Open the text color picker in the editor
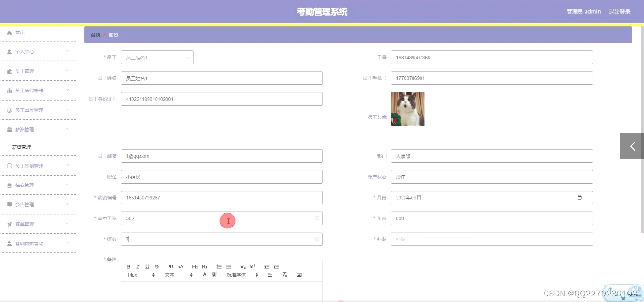The height and width of the screenshot is (302, 644). tap(204, 275)
